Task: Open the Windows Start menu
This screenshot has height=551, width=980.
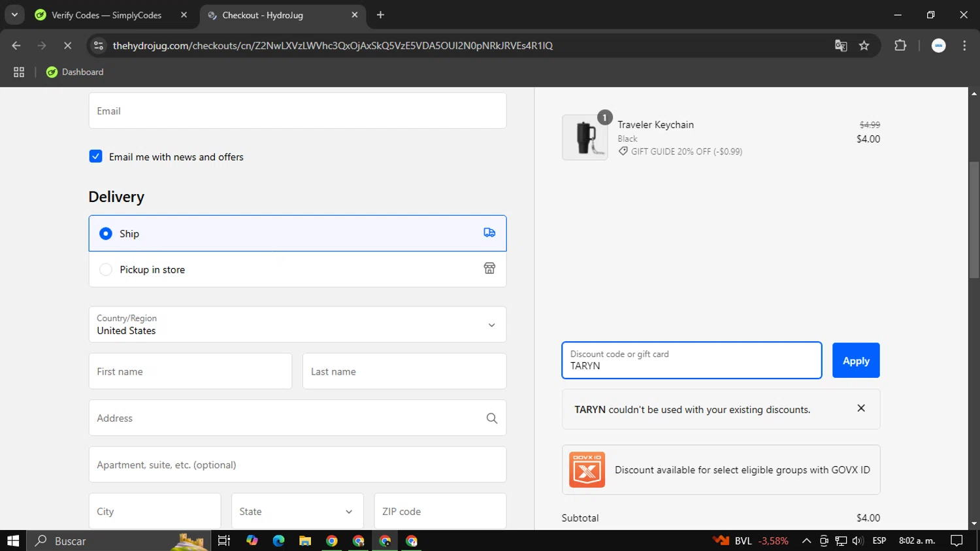Action: (x=13, y=541)
